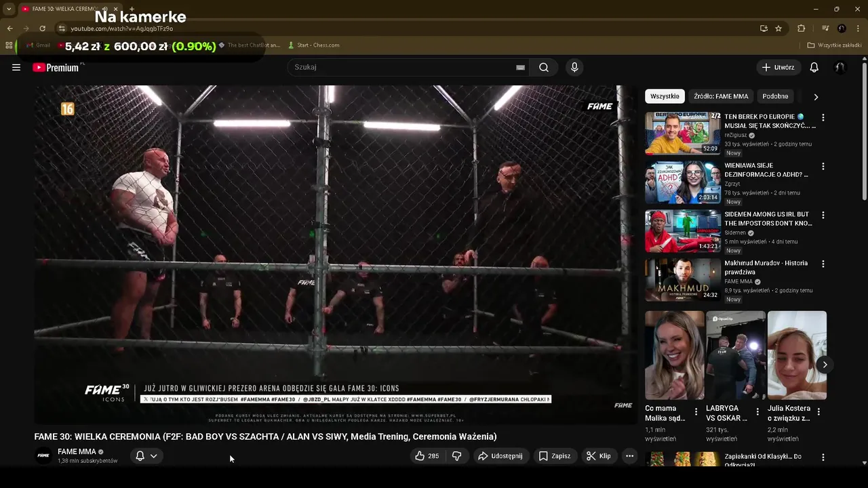Click the Klip clip button
The height and width of the screenshot is (488, 868).
[x=599, y=456]
